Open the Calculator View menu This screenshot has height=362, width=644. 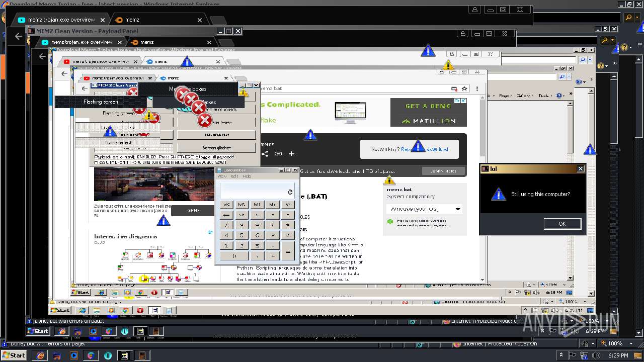[222, 176]
